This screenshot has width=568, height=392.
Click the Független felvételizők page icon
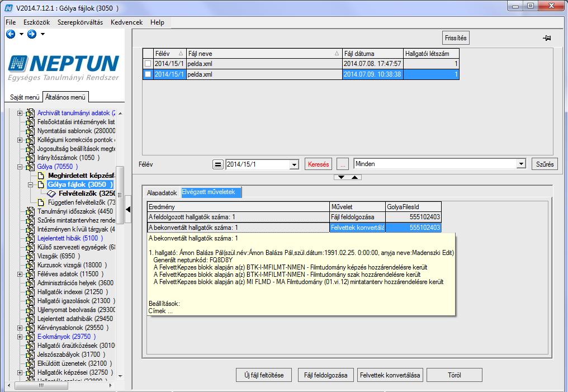[41, 202]
